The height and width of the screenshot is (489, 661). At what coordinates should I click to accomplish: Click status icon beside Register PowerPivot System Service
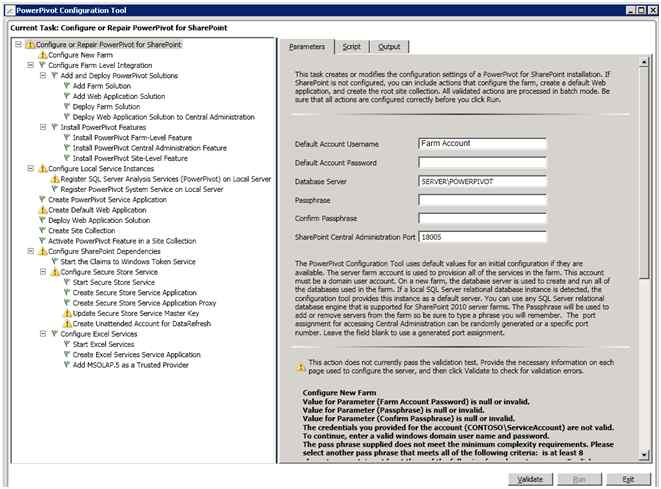tap(54, 189)
